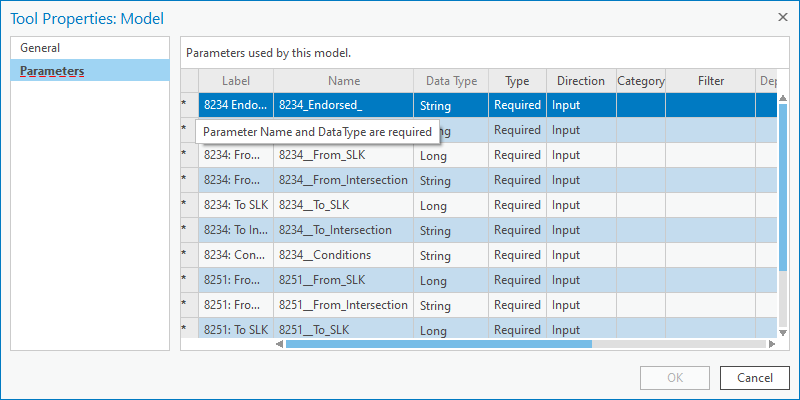Click the horizontal scrollbar right arrow

[x=771, y=344]
